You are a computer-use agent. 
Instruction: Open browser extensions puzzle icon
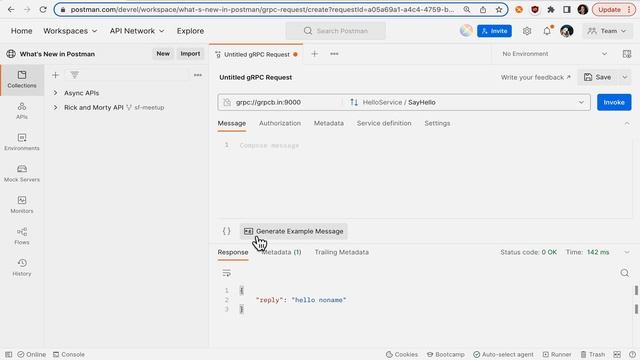551,9
